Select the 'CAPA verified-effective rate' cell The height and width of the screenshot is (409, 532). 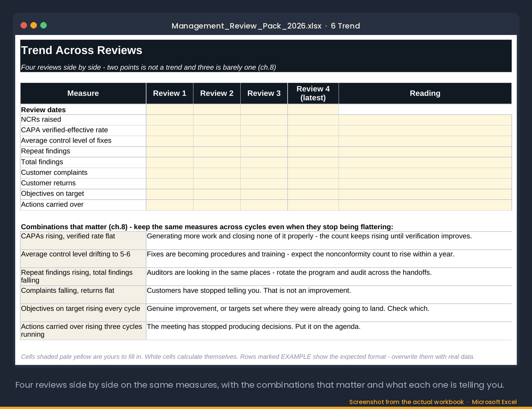point(83,130)
